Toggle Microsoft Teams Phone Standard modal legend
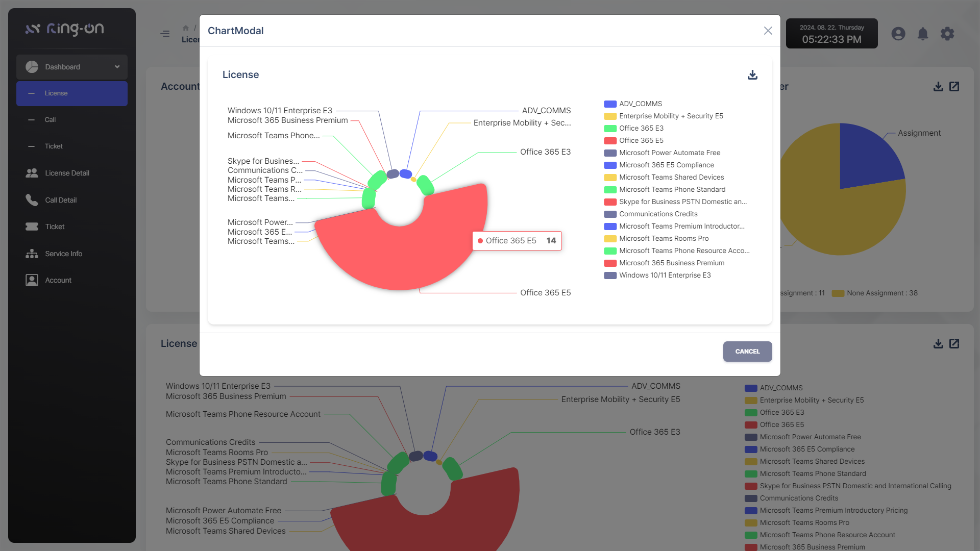Screen dimensions: 980x551 click(x=665, y=190)
